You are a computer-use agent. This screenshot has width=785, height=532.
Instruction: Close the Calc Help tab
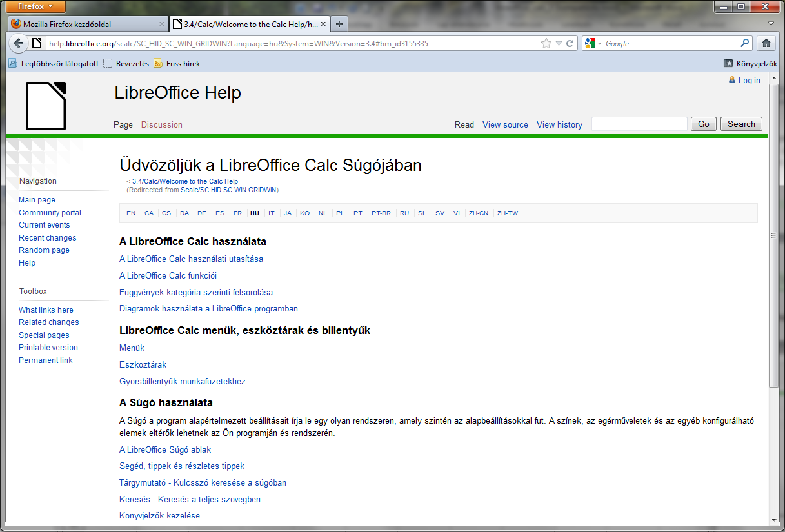click(x=323, y=24)
